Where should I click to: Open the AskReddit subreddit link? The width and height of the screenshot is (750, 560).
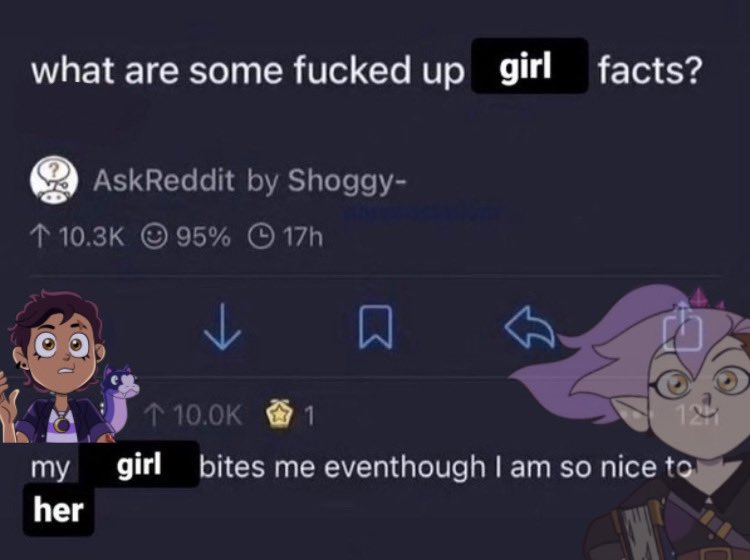point(164,181)
